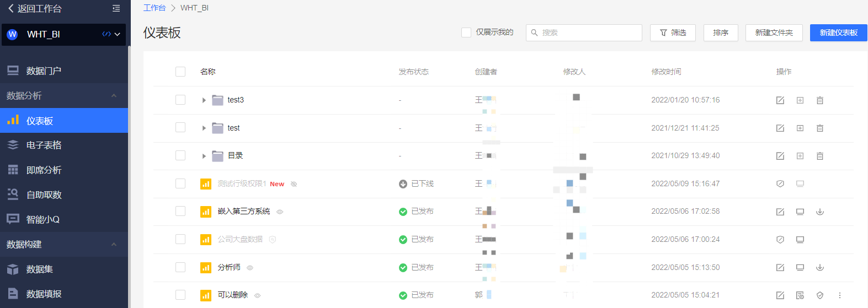868x308 pixels.
Task: Collapse the 数据分析 sidebar section
Action: click(114, 96)
